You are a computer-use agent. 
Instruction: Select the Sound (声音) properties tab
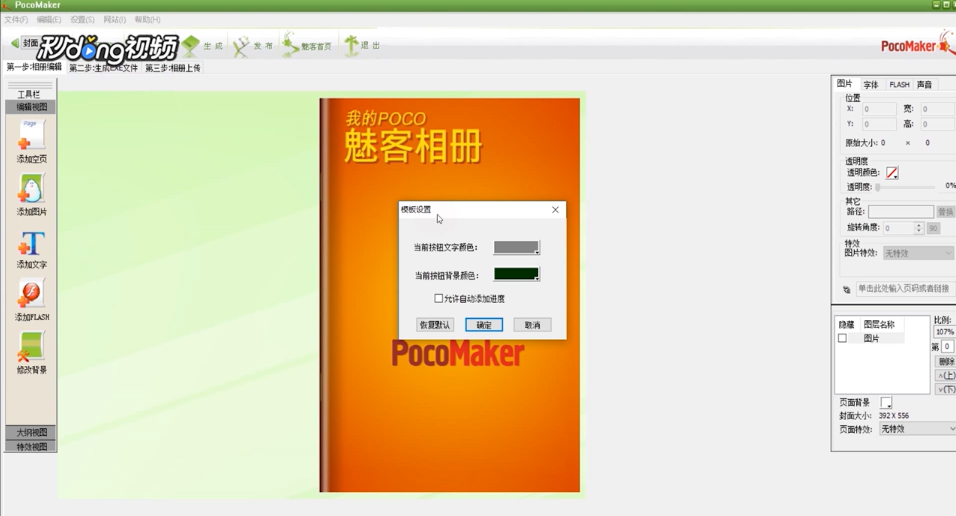tap(924, 85)
